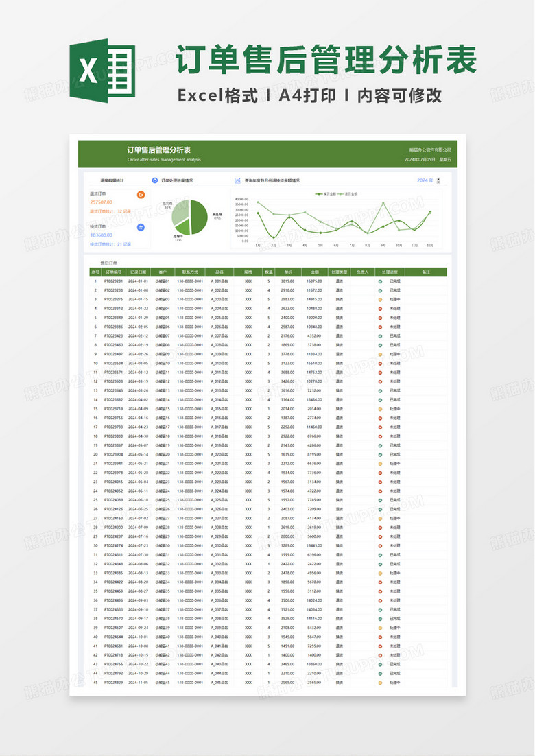This screenshot has width=535, height=756.
Task: Click the orange 退货订单 icon
Action: click(141, 196)
